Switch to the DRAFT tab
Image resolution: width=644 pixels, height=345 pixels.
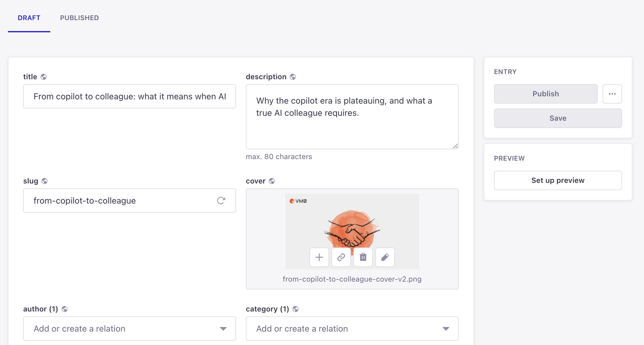tap(29, 18)
